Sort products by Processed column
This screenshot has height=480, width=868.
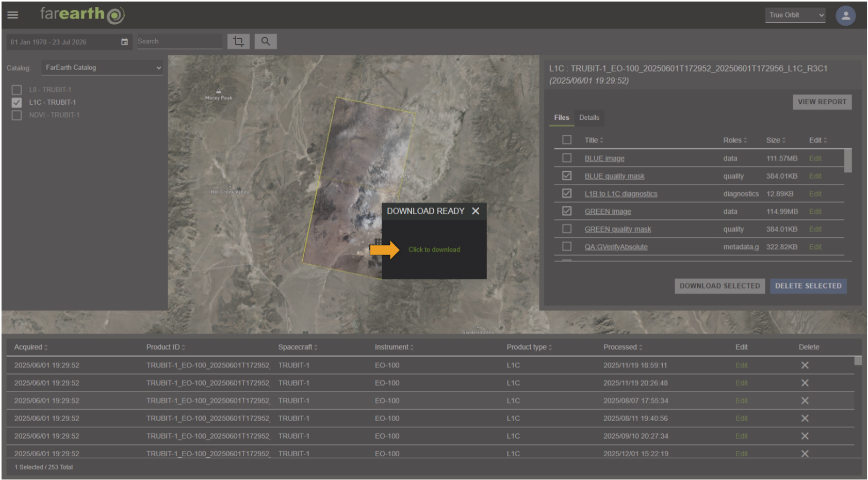pos(623,347)
